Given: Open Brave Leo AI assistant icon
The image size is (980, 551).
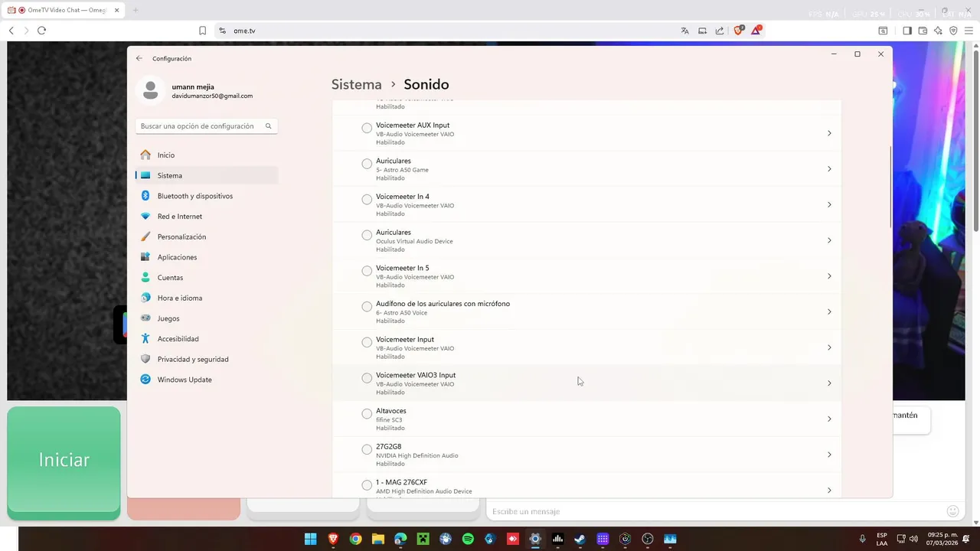Looking at the screenshot, I should [x=938, y=31].
